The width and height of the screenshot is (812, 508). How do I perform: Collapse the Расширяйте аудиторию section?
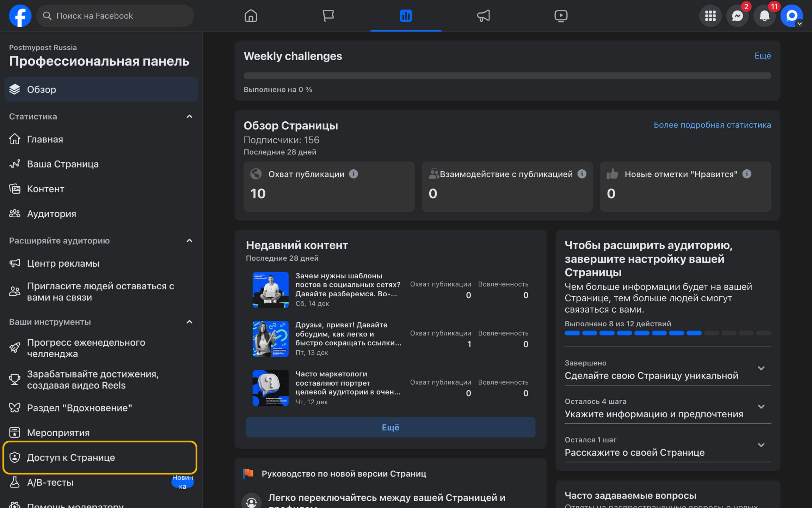coord(189,241)
